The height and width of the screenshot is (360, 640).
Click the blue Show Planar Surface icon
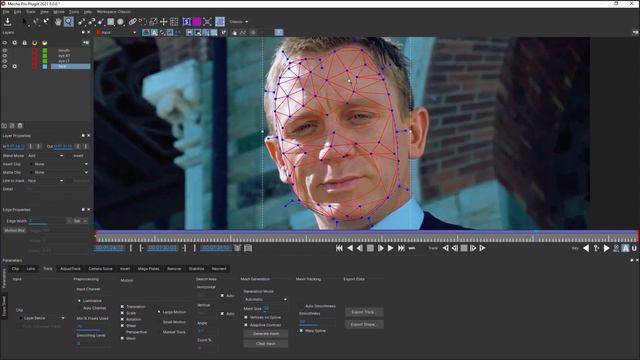[187, 22]
